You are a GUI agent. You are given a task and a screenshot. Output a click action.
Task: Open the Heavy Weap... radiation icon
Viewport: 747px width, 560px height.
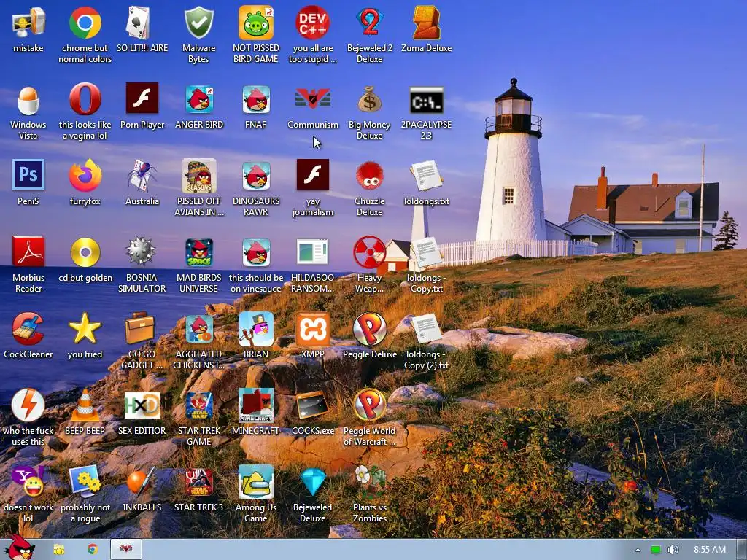click(370, 252)
